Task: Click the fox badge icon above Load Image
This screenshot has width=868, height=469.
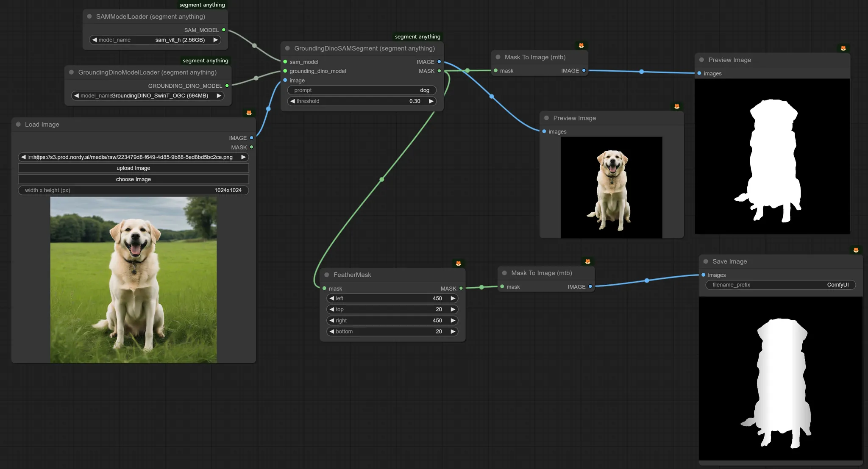Action: pos(249,113)
